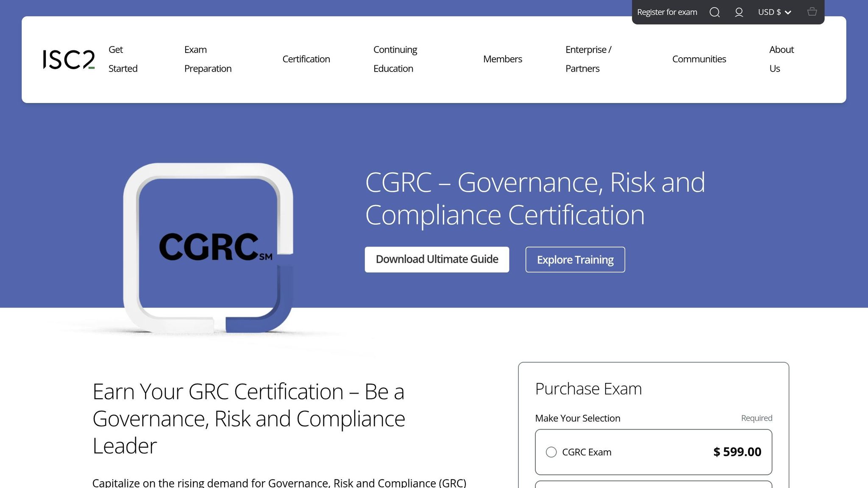Open the Communities menu
This screenshot has height=488, width=868.
click(x=699, y=59)
